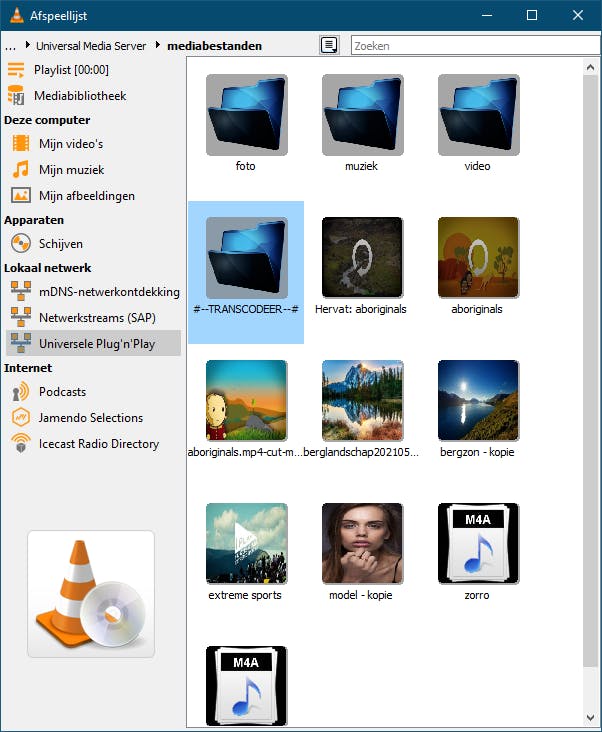Viewport: 602px width, 732px height.
Task: Click the mediabestanden breadcrumb
Action: (x=214, y=46)
